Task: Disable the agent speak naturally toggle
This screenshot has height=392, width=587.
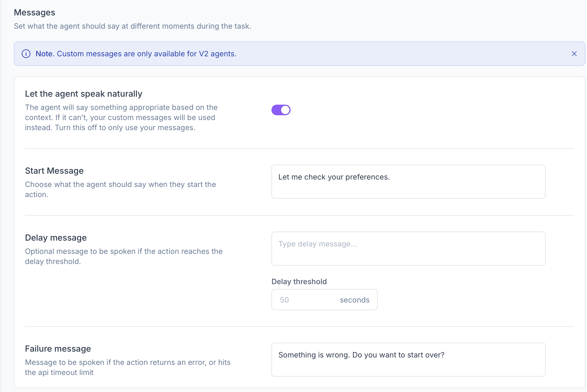Action: tap(281, 110)
